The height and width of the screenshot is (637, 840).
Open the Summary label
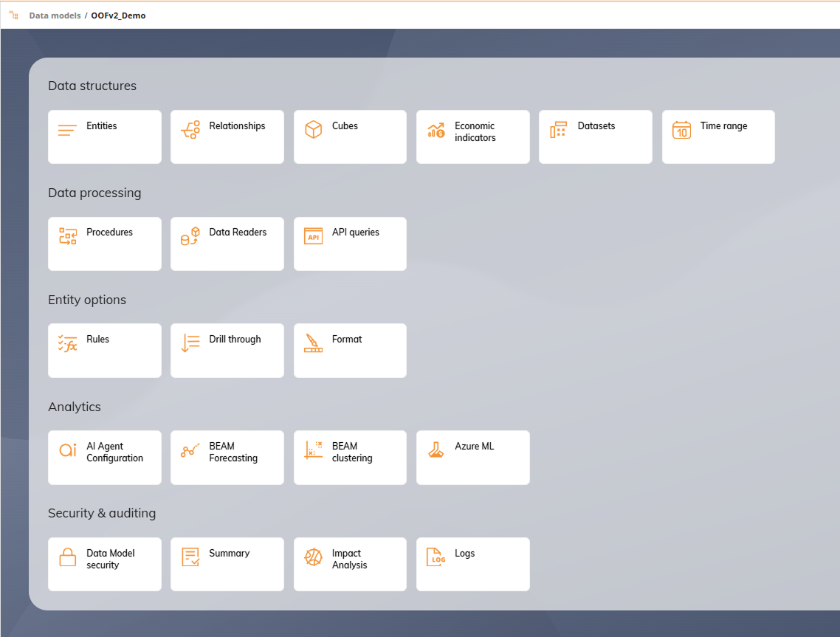click(x=230, y=554)
